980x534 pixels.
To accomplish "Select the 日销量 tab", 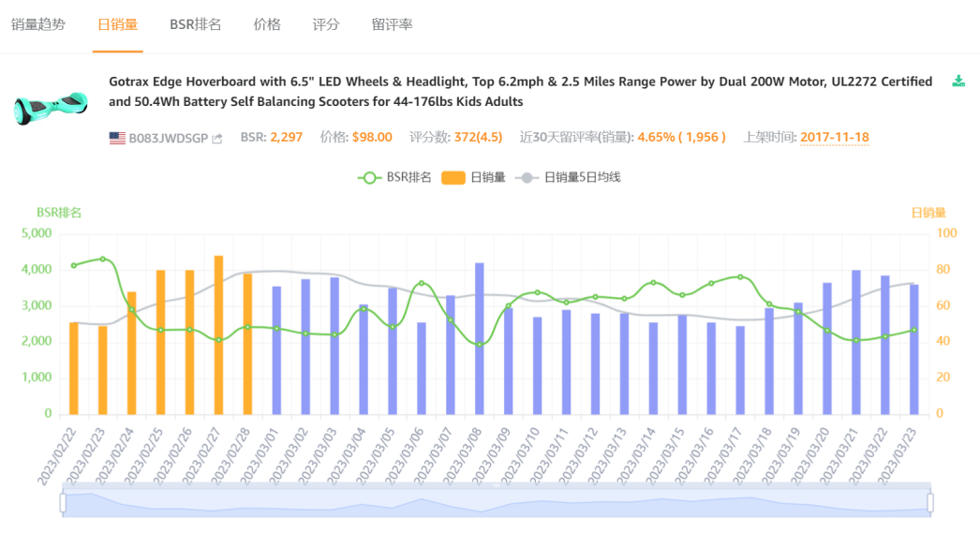I will click(118, 24).
